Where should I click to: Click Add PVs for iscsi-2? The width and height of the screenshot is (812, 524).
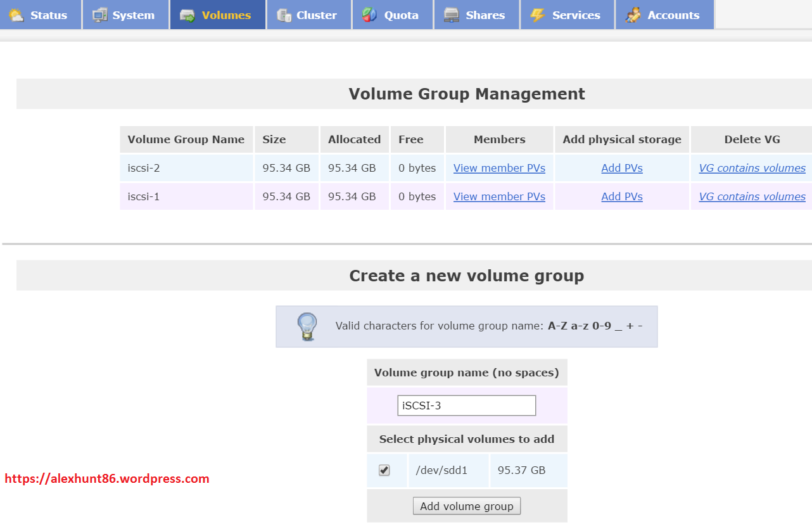(x=621, y=168)
